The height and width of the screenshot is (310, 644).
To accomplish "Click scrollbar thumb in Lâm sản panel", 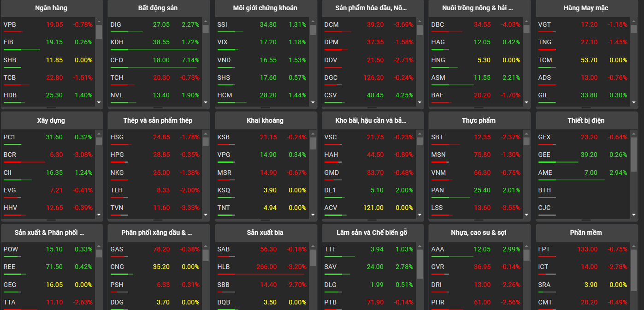I will [419, 264].
